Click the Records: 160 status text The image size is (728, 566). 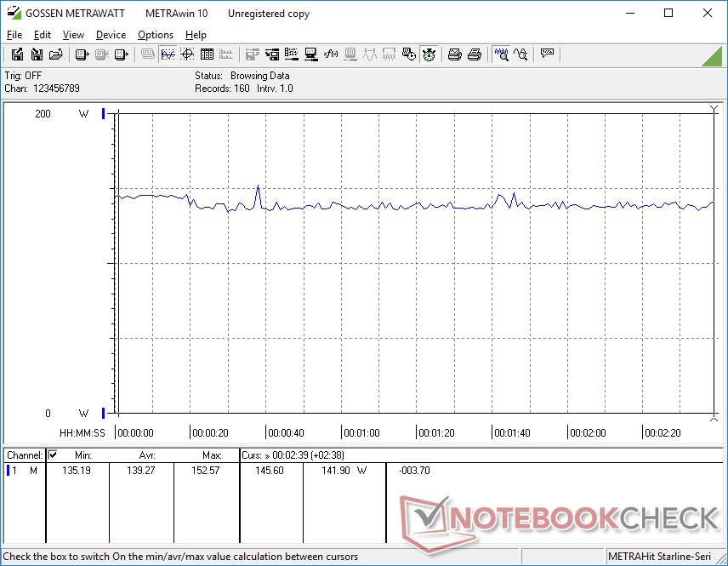pyautogui.click(x=222, y=89)
